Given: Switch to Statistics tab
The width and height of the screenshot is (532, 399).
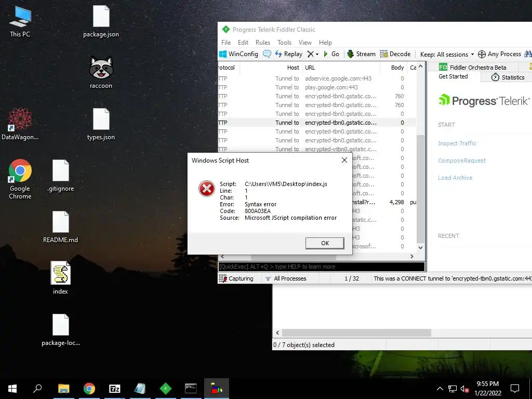Looking at the screenshot, I should click(508, 77).
